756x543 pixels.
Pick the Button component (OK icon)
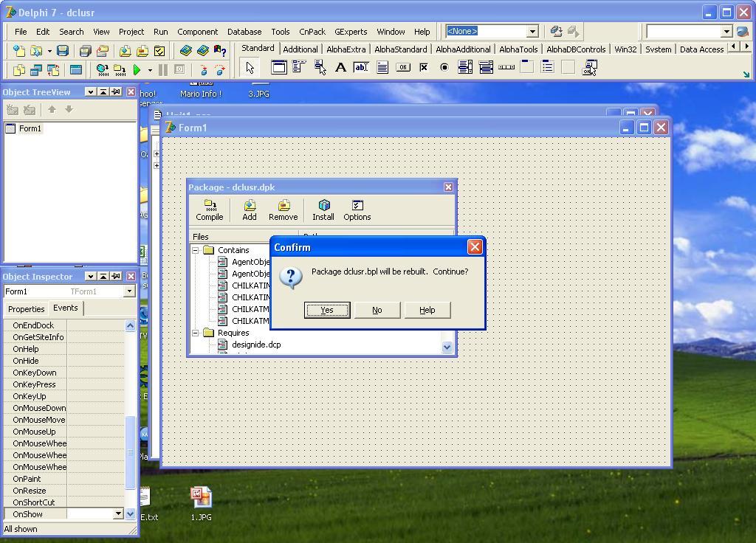pos(403,67)
